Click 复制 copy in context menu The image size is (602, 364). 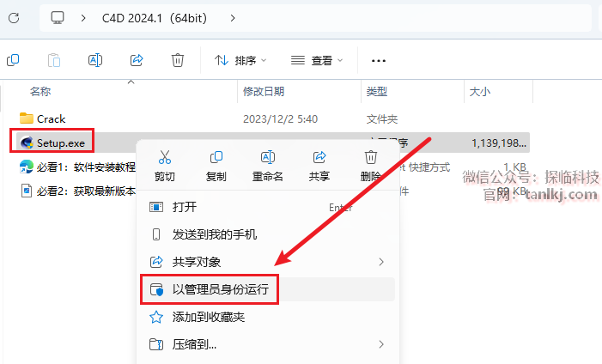[216, 166]
